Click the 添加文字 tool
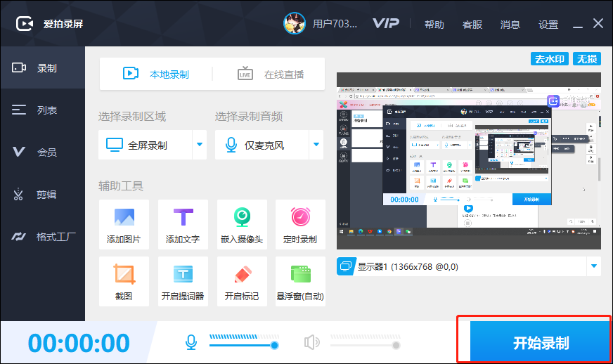Image resolution: width=613 pixels, height=364 pixels. tap(183, 224)
